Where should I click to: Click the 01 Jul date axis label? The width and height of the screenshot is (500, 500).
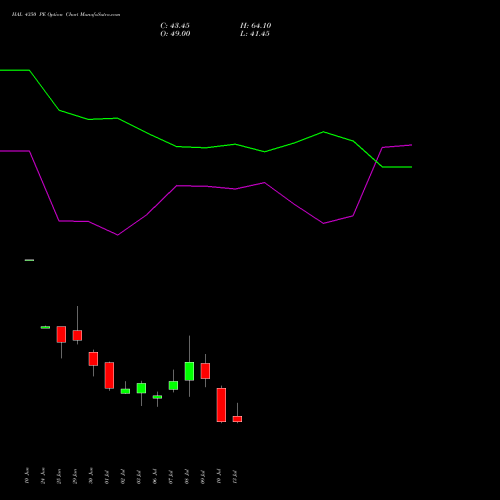click(107, 476)
